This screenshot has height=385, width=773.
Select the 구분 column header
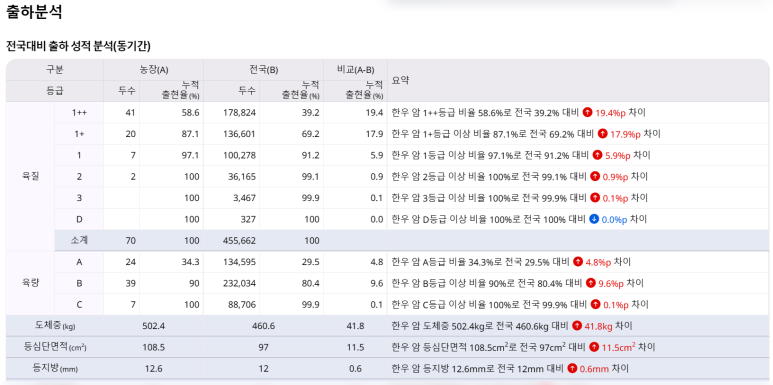click(x=55, y=70)
